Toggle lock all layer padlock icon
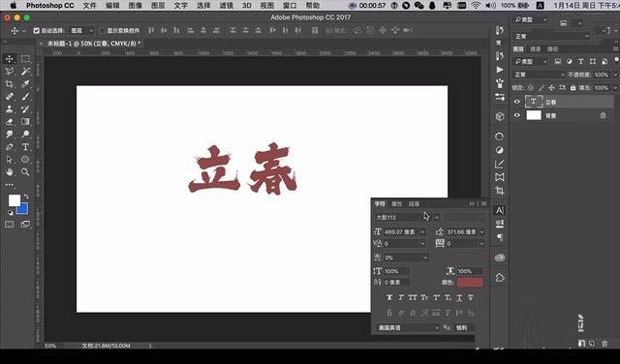Image resolution: width=620 pixels, height=364 pixels. click(x=573, y=88)
